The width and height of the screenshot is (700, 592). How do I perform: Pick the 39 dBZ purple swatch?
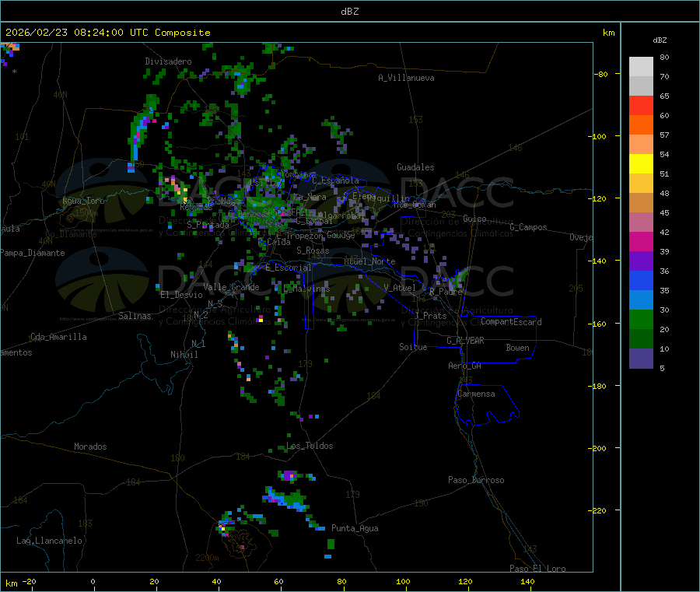click(641, 261)
